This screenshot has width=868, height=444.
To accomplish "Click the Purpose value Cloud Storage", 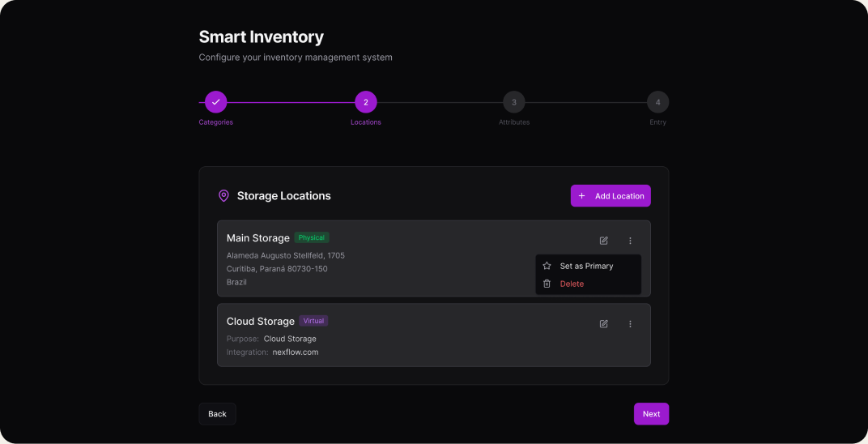I will (290, 339).
